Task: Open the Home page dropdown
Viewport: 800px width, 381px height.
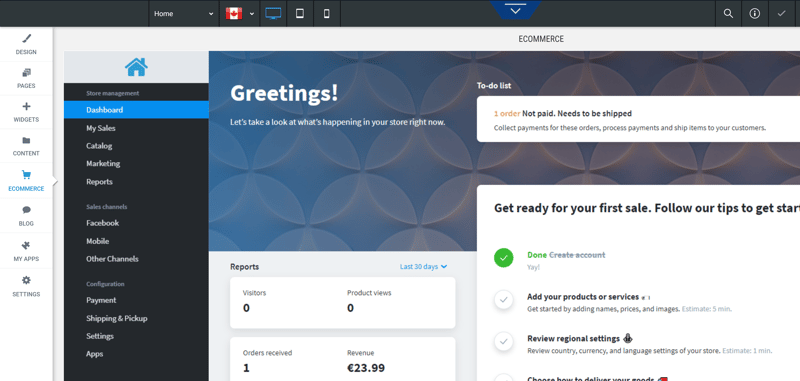Action: (184, 13)
